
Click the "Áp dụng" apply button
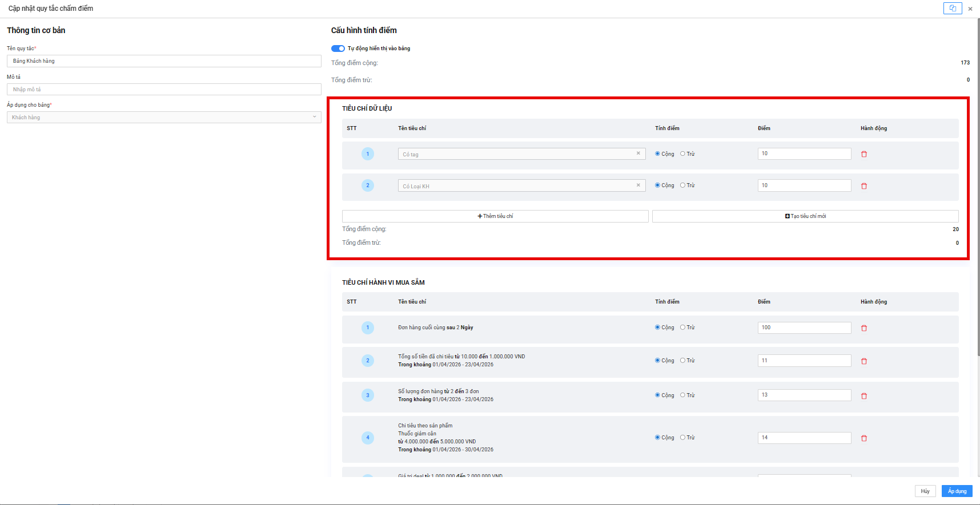click(957, 491)
